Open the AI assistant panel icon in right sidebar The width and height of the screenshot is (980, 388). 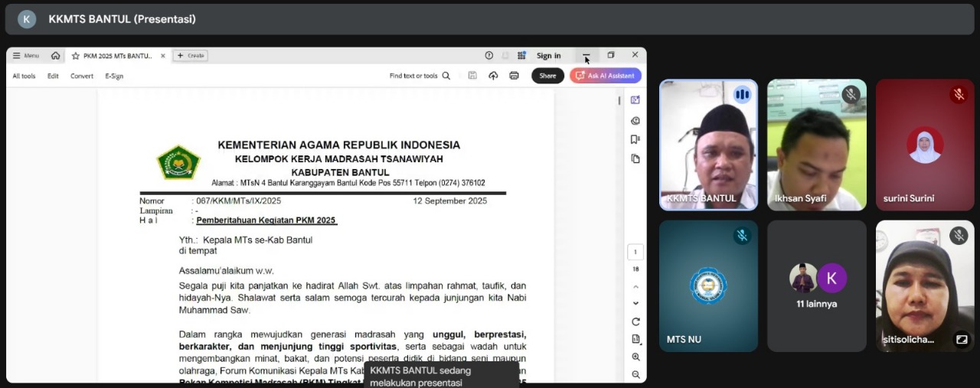point(635,100)
